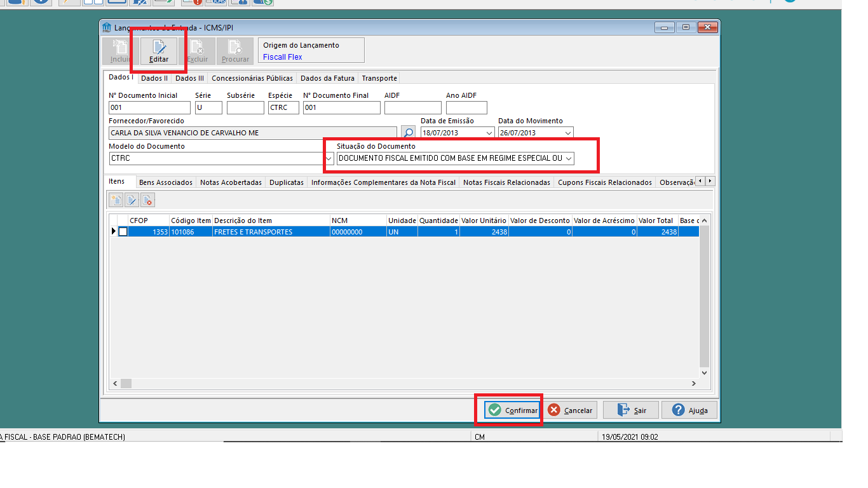Expand the Situação do Documento dropdown
The height and width of the screenshot is (488, 868).
[x=569, y=158]
